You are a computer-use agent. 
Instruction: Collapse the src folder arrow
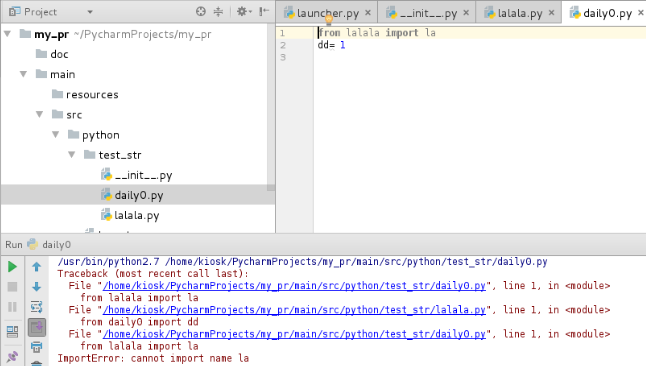[40, 115]
